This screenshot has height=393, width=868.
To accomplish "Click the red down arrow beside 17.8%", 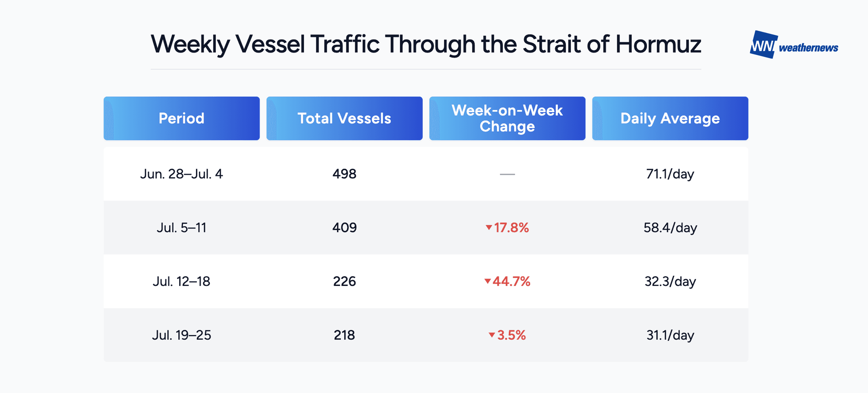I will [489, 227].
